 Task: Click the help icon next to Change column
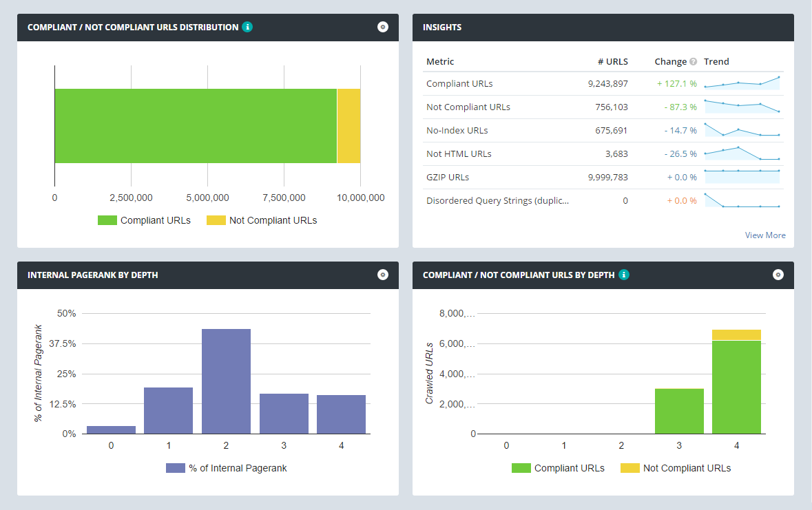tap(693, 62)
